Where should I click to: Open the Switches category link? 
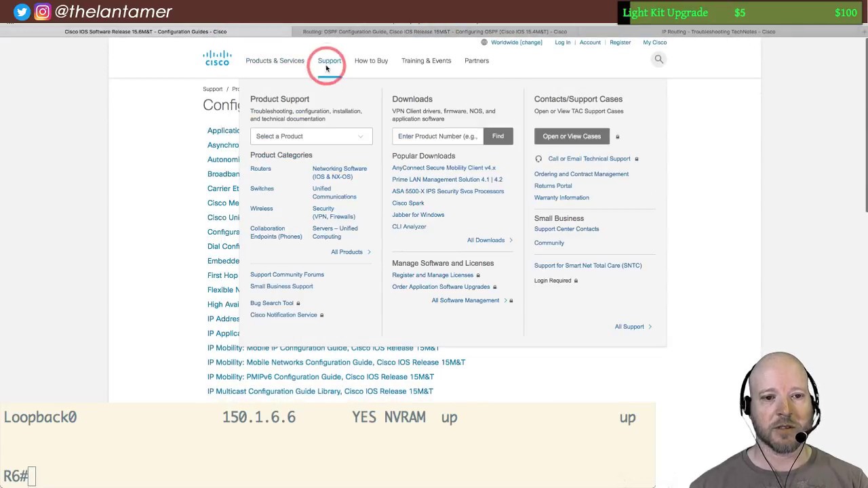pyautogui.click(x=262, y=188)
